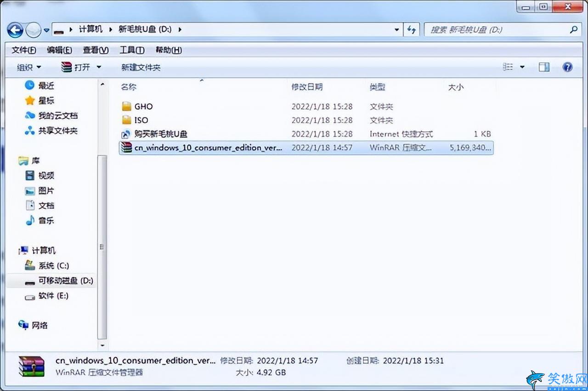The height and width of the screenshot is (391, 588).
Task: Open the 视频 library
Action: pos(40,175)
